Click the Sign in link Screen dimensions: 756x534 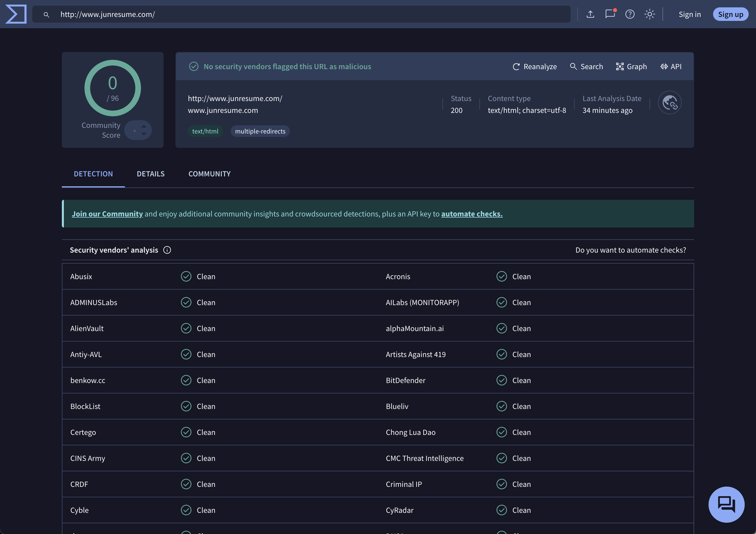click(x=690, y=14)
